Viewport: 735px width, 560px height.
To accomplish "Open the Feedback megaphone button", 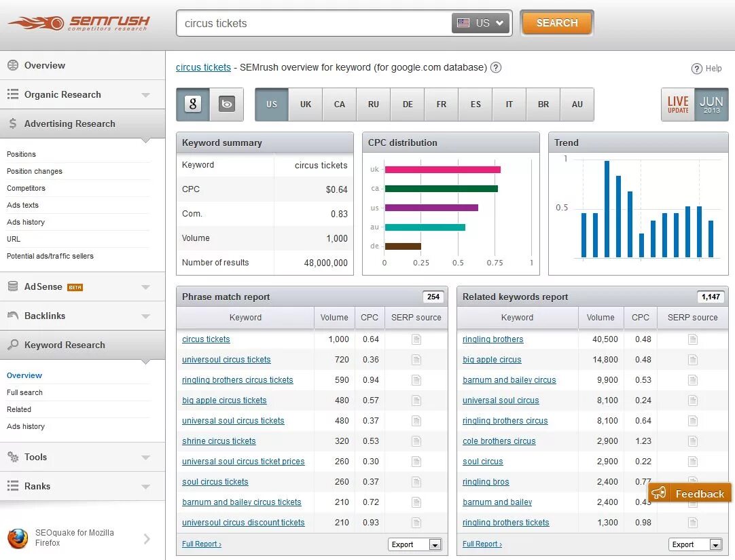I will [x=689, y=493].
